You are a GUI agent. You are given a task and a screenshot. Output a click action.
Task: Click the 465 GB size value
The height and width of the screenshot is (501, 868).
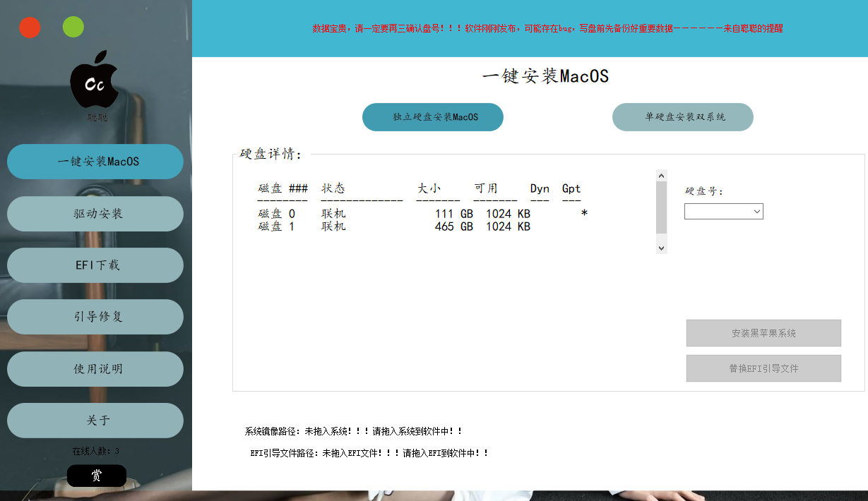click(x=453, y=227)
